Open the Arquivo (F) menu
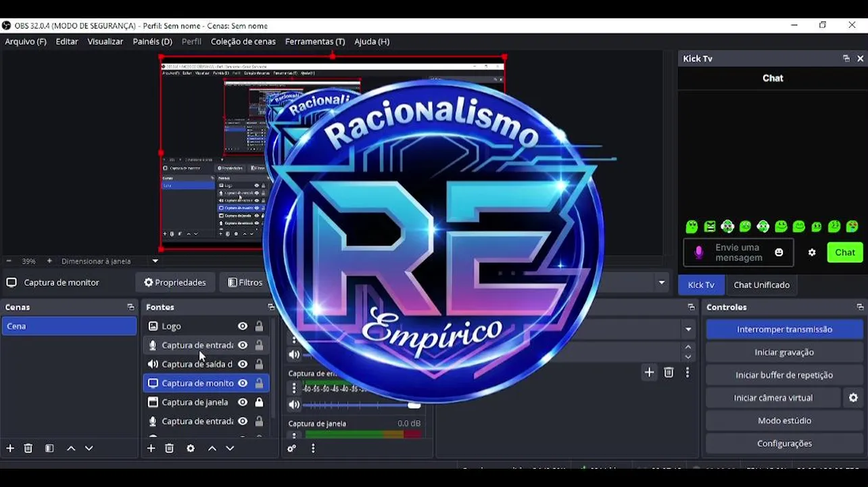868x487 pixels. click(x=26, y=41)
